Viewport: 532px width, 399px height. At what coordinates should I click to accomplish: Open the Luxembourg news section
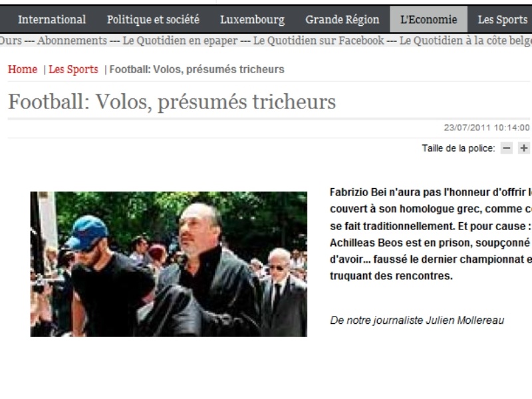pos(253,19)
